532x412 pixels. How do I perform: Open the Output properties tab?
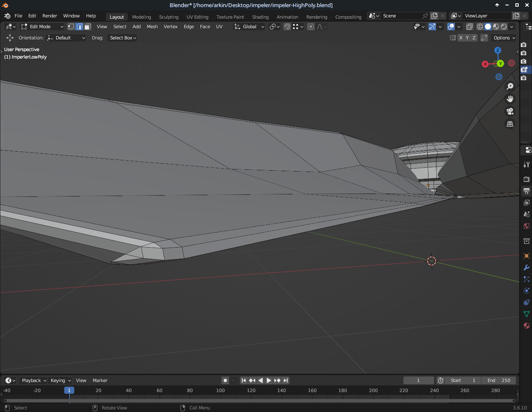(x=527, y=191)
